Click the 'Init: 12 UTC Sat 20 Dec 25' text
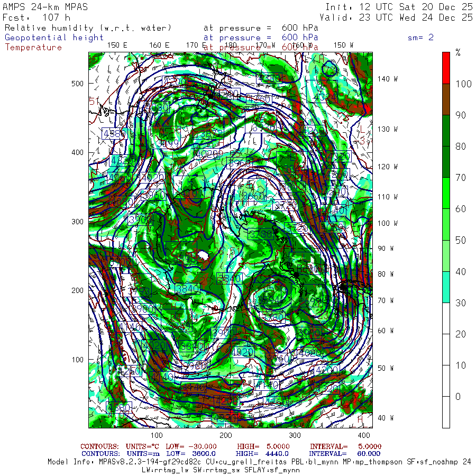 pyautogui.click(x=399, y=7)
